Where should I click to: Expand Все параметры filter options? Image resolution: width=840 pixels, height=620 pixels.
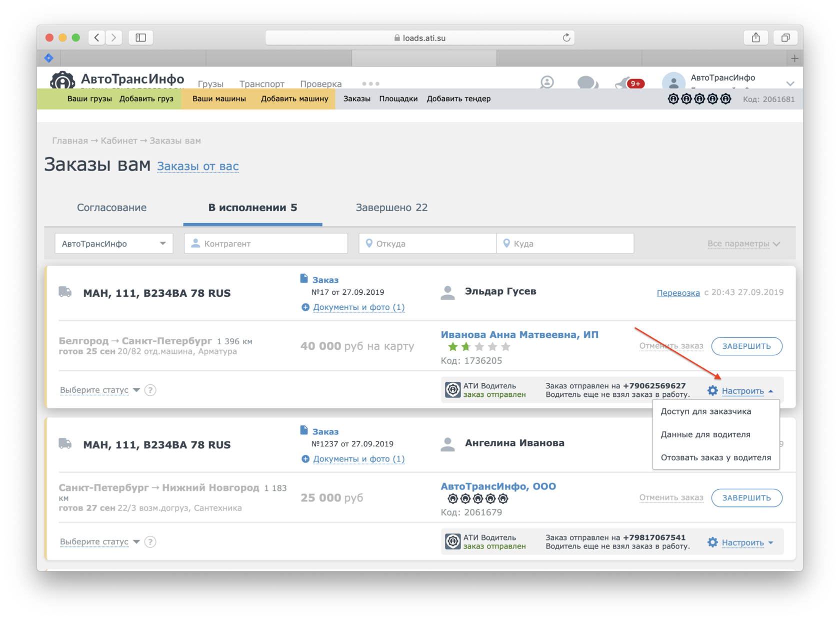(743, 244)
